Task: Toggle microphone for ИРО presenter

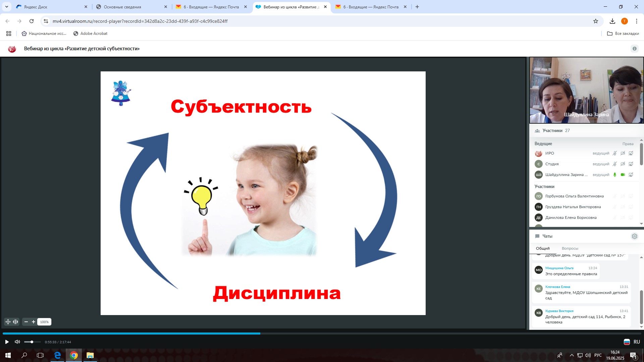Action: 614,153
